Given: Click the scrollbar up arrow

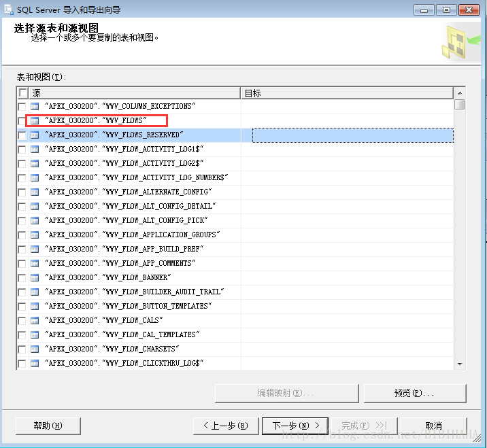Looking at the screenshot, I should point(460,93).
